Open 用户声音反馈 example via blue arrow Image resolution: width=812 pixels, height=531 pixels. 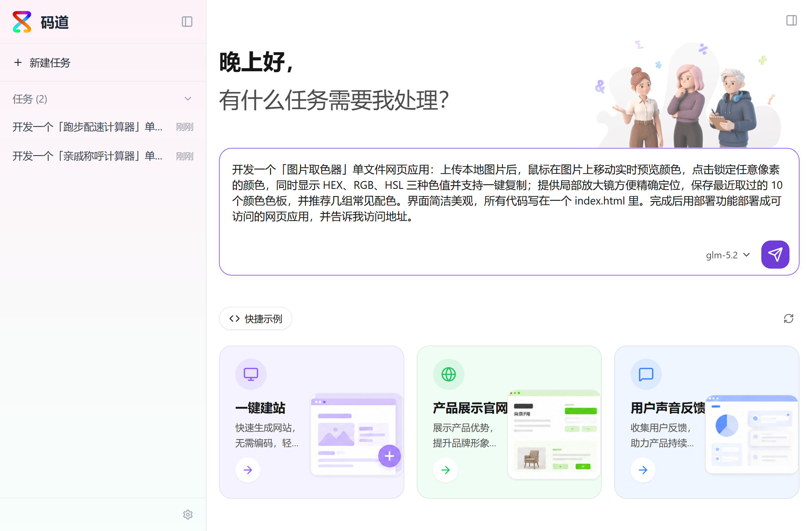point(643,470)
